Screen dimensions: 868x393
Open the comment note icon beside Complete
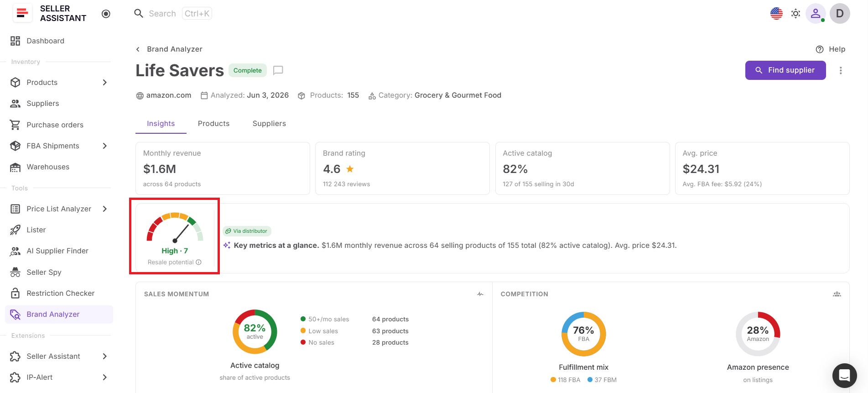278,70
